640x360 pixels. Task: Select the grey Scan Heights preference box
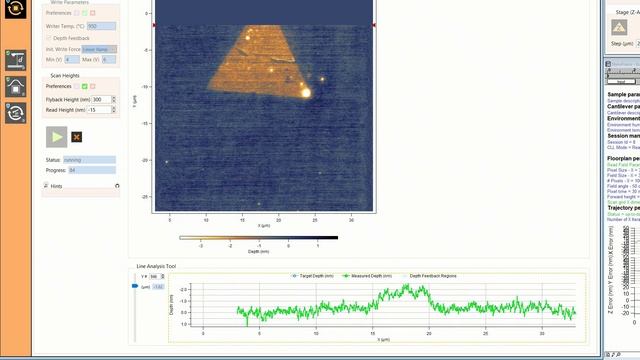click(x=76, y=86)
